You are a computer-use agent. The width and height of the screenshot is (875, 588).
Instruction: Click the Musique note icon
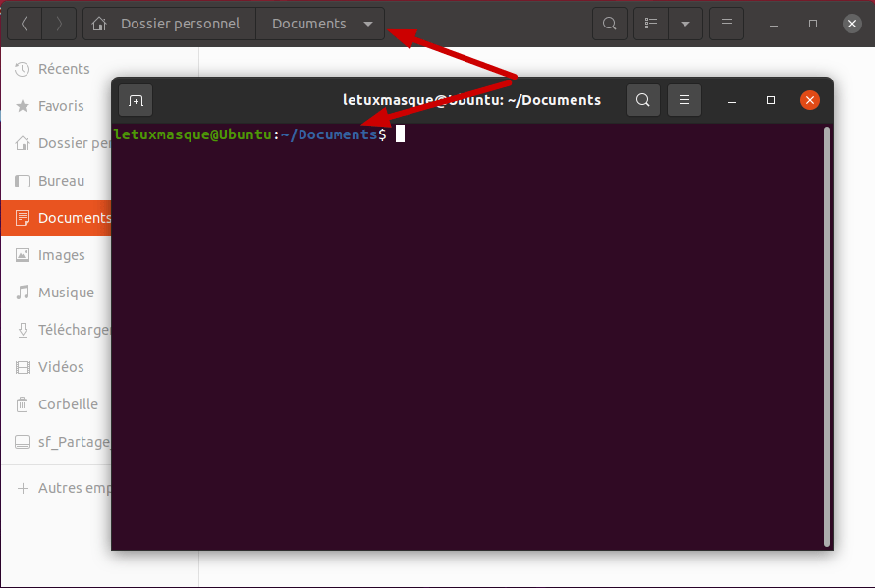tap(23, 293)
